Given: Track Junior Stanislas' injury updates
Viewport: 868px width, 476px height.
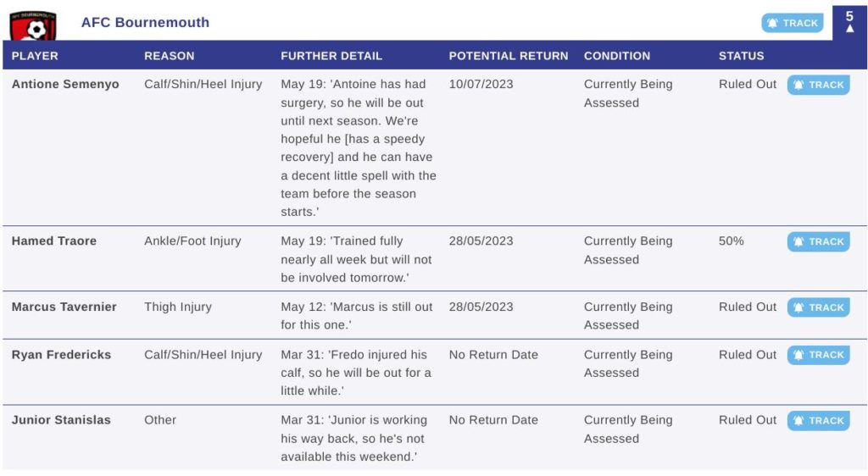Looking at the screenshot, I should tap(818, 420).
